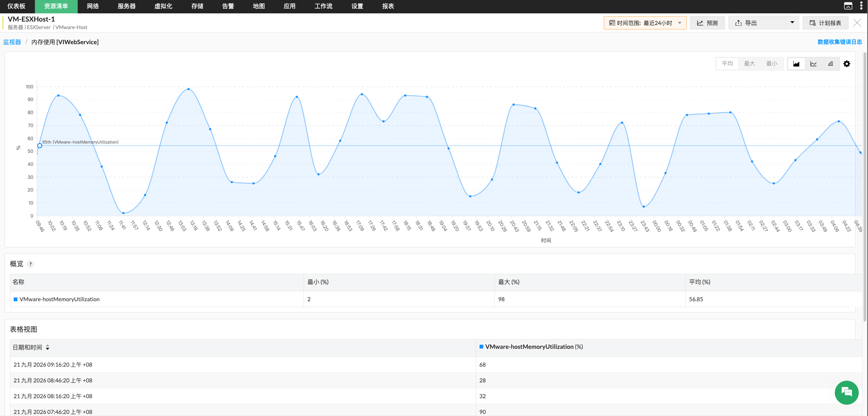Open chart settings gear
This screenshot has width=868, height=416.
click(847, 64)
